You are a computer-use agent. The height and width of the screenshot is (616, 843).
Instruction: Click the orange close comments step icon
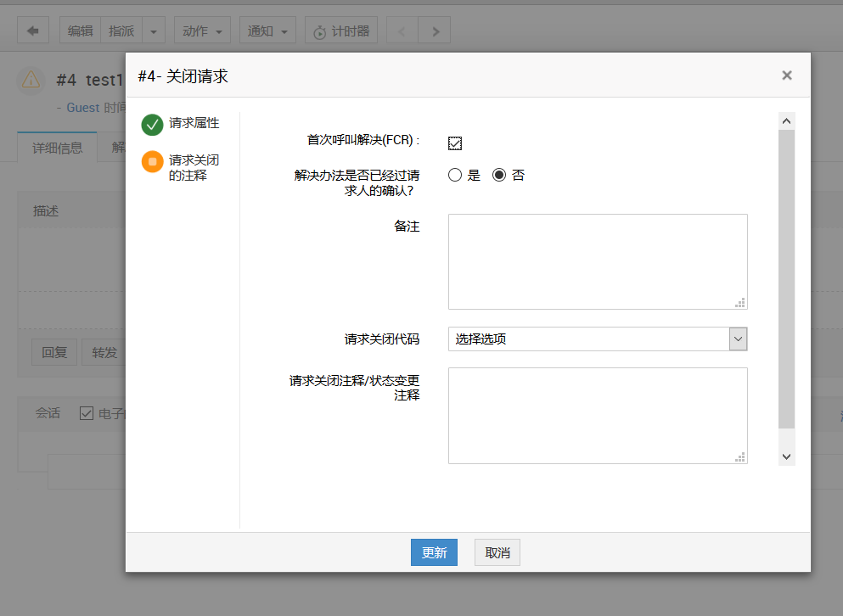point(153,161)
